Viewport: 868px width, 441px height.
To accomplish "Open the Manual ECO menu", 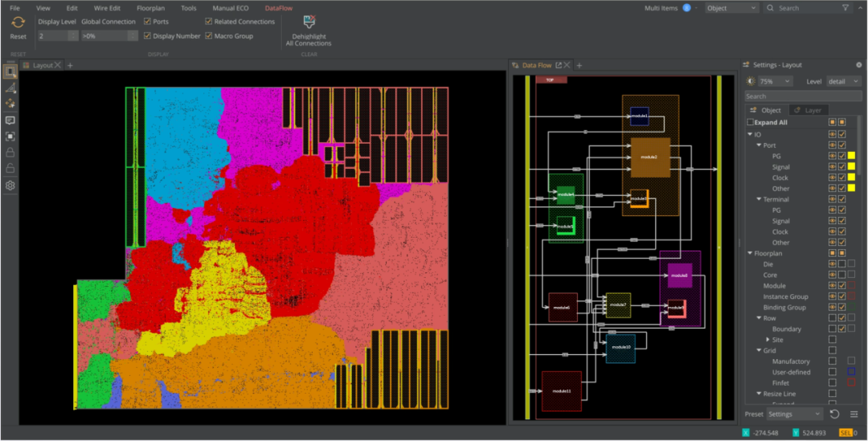I will point(231,8).
